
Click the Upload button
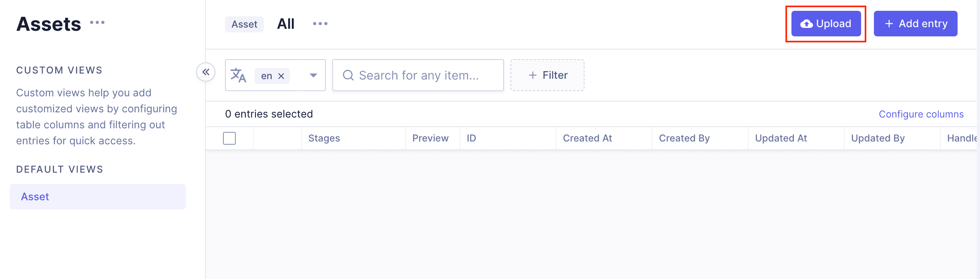825,24
